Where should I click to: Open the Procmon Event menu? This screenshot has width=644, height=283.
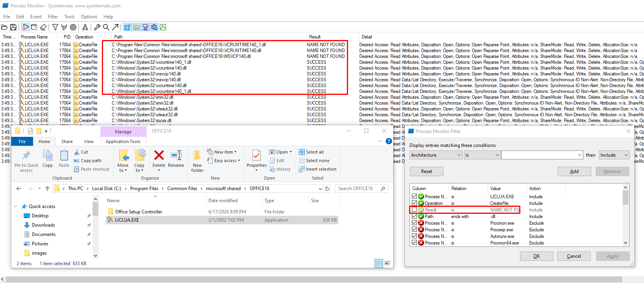(x=36, y=17)
